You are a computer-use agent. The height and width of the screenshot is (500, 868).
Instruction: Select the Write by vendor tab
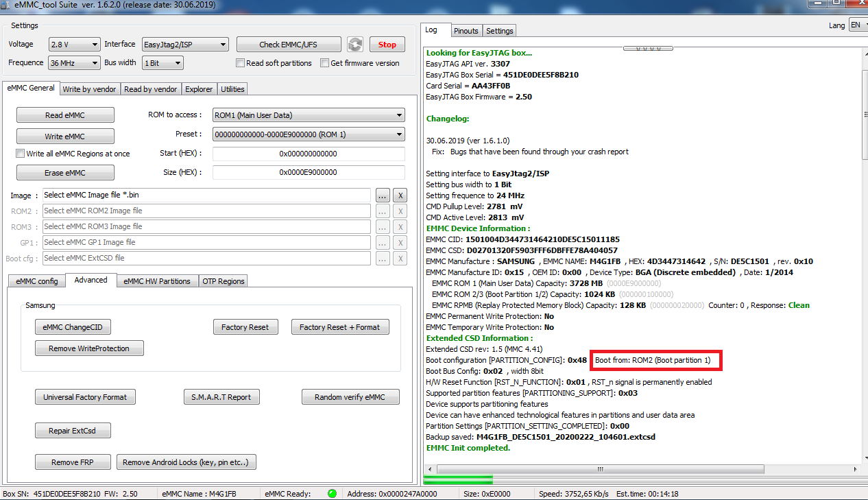pos(90,89)
